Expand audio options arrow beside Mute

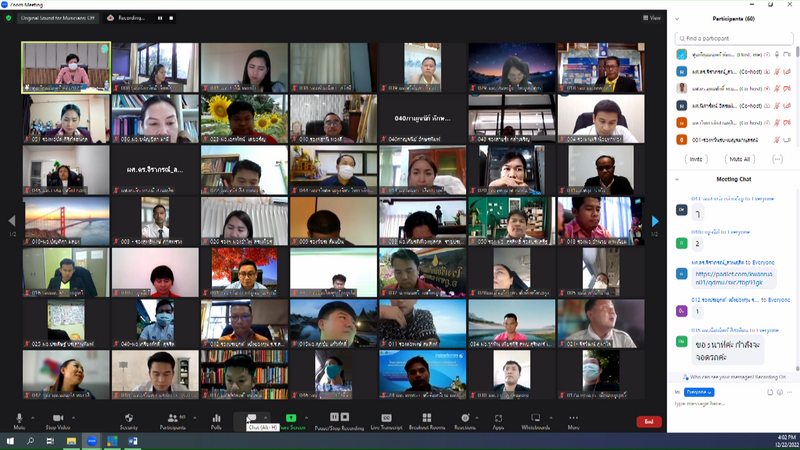34,418
